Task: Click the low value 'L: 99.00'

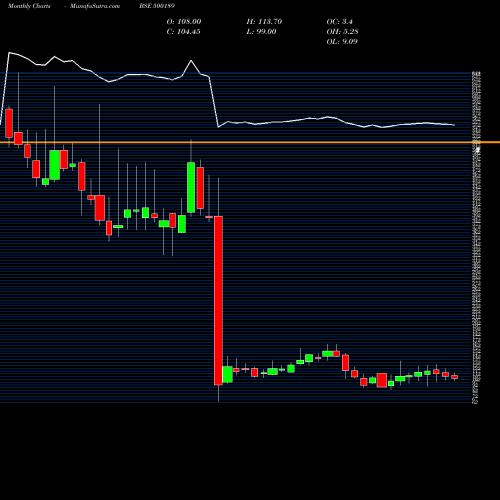Action: [x=261, y=32]
